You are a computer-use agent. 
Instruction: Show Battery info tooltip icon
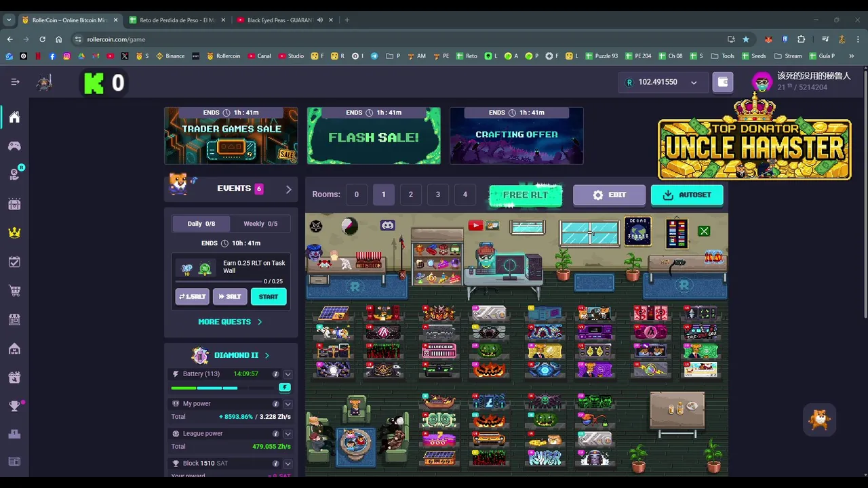[x=275, y=374]
